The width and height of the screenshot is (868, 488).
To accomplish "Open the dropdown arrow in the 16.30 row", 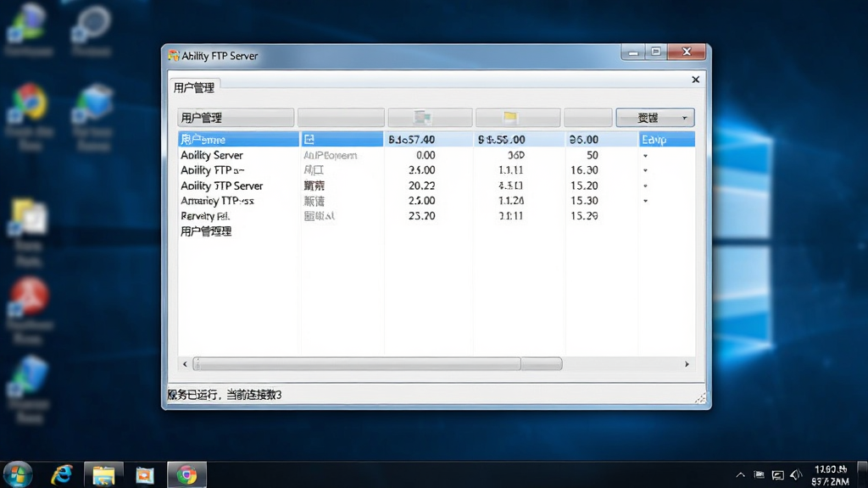I will [x=645, y=170].
